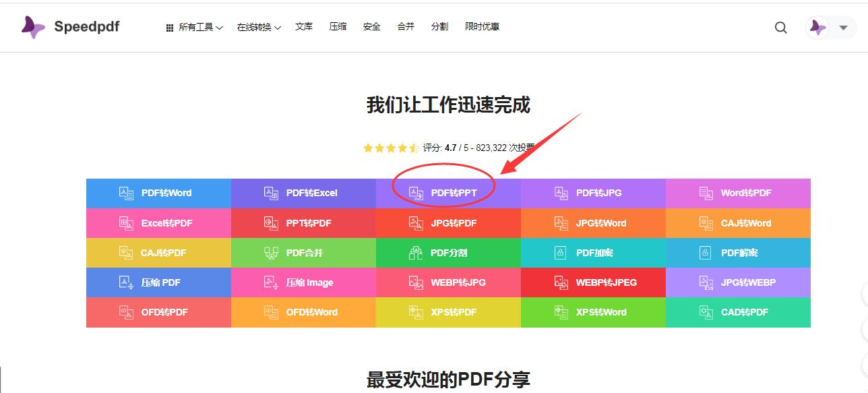Expand the account dropdown arrow
This screenshot has height=393, width=868.
coord(843,28)
